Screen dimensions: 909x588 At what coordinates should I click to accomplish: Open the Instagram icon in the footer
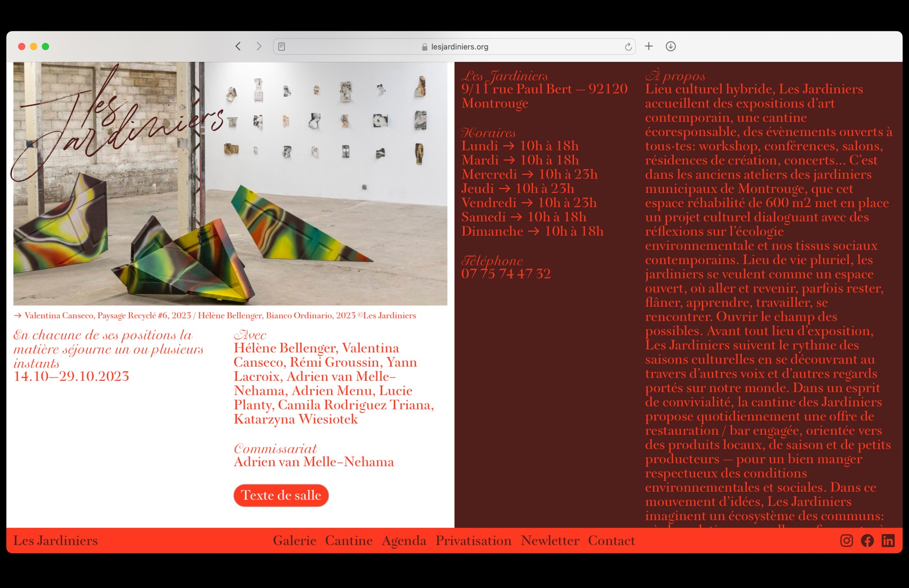pyautogui.click(x=846, y=540)
